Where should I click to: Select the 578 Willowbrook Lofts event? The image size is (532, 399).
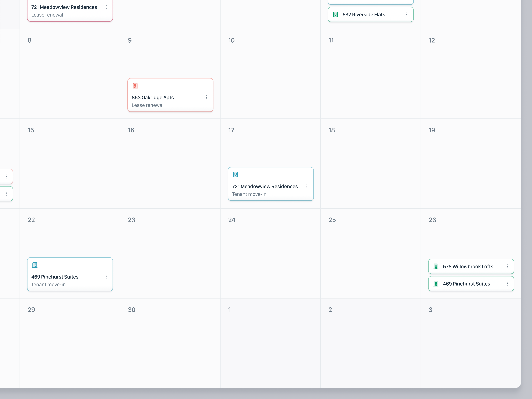coord(468,267)
